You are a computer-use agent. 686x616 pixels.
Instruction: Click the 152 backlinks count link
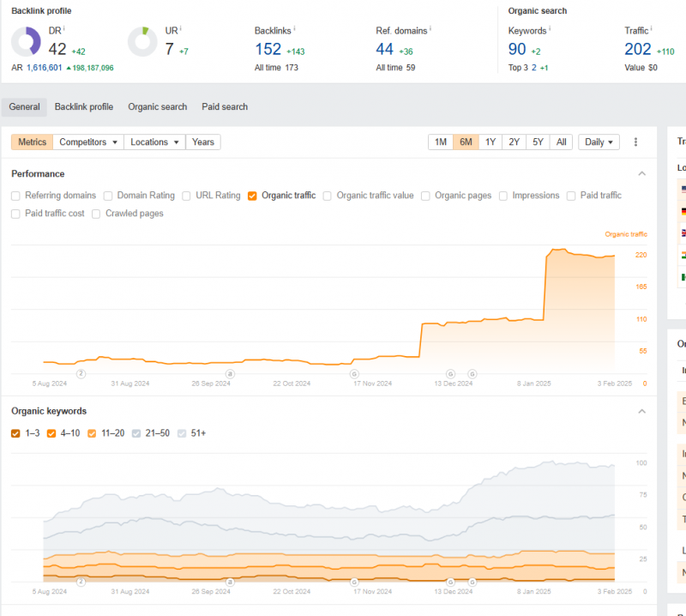tap(268, 49)
